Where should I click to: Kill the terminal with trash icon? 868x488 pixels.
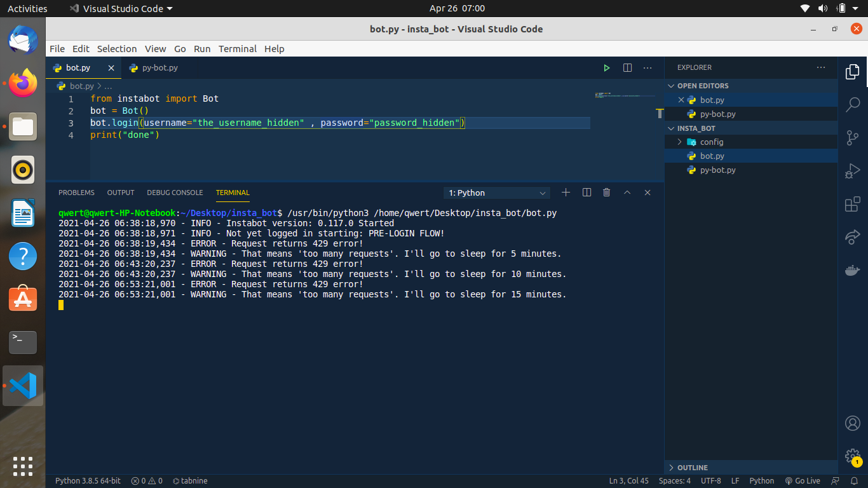607,193
